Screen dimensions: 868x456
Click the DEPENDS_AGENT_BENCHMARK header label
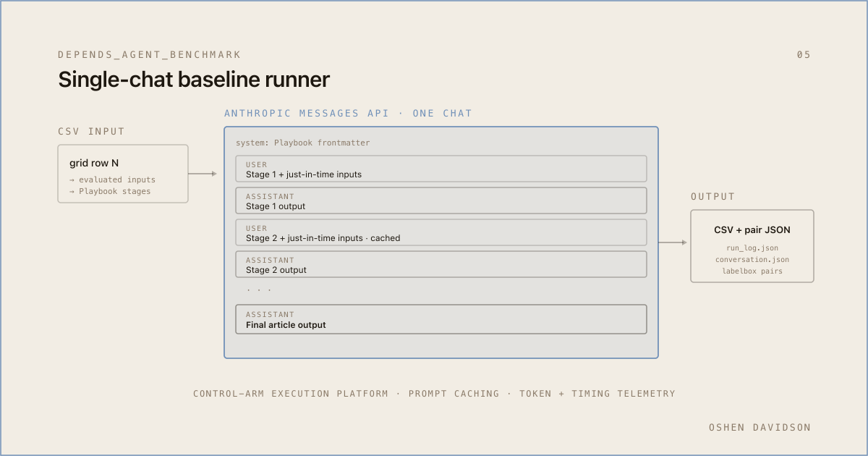(x=150, y=55)
